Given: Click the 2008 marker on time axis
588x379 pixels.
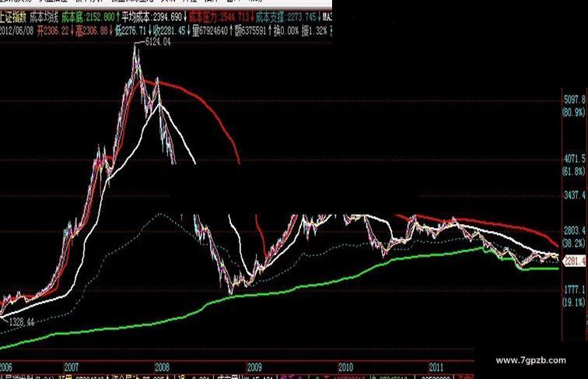Looking at the screenshot, I should [162, 367].
